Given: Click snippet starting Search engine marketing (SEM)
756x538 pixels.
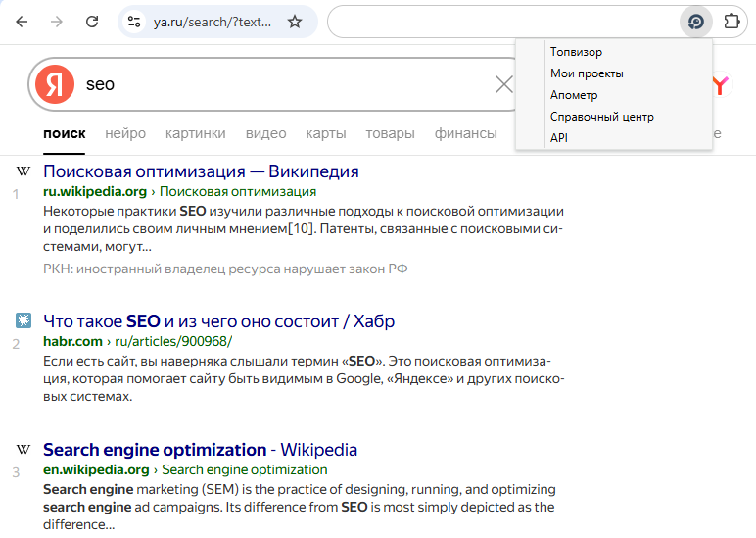Looking at the screenshot, I should pyautogui.click(x=300, y=507).
